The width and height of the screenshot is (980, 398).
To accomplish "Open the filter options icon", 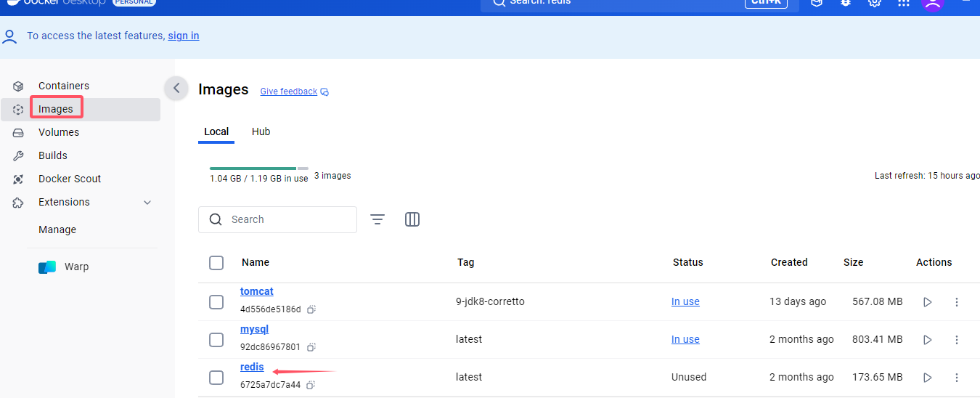I will coord(377,219).
